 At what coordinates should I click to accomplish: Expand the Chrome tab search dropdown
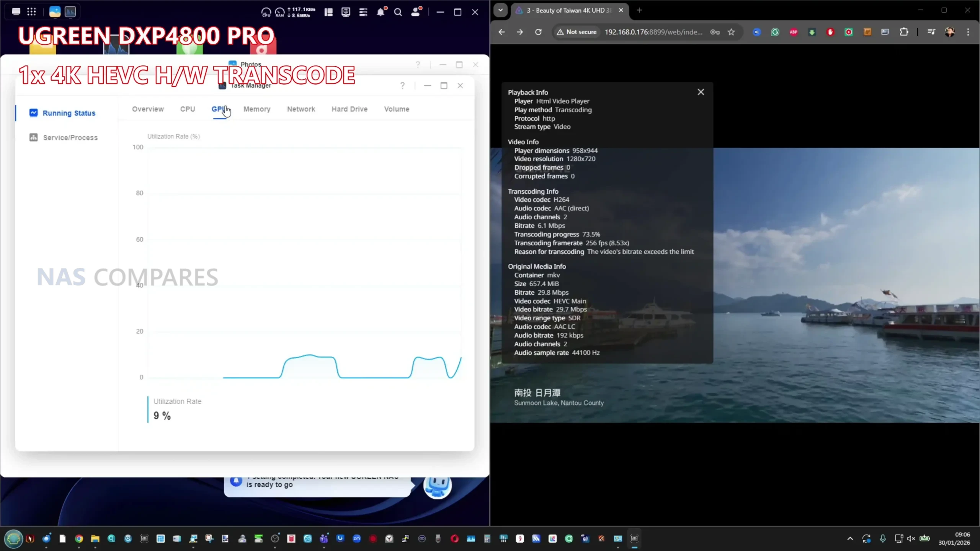(500, 10)
